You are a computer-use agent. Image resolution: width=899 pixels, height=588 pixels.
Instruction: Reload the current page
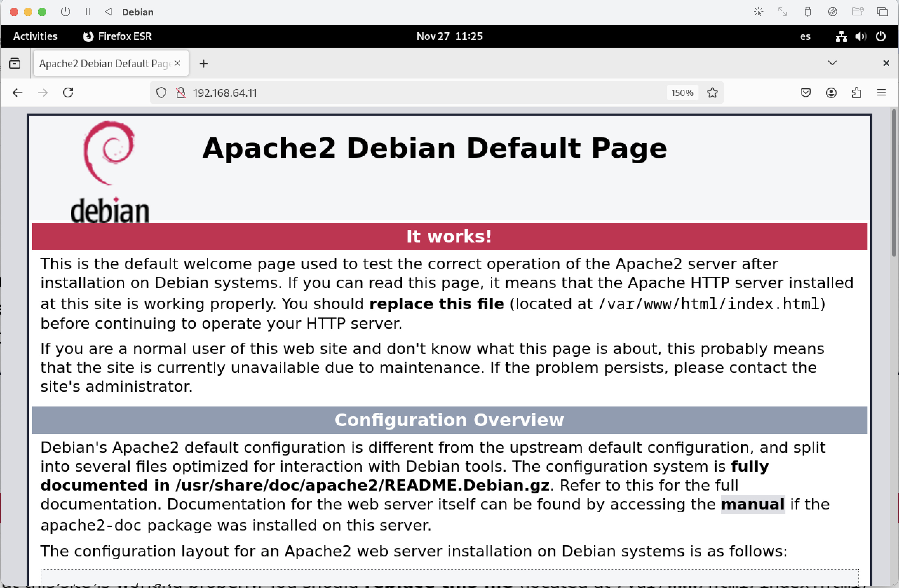pyautogui.click(x=68, y=93)
